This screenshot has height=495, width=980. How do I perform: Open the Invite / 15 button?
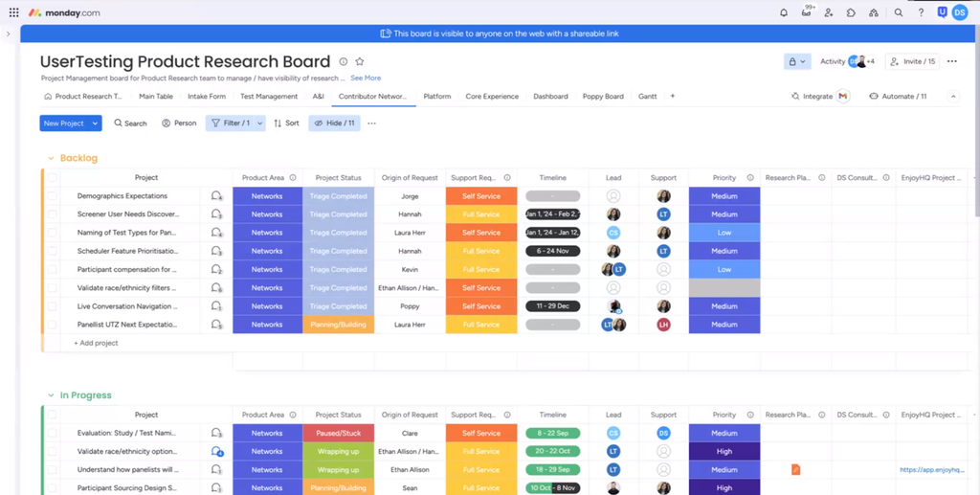coord(912,61)
